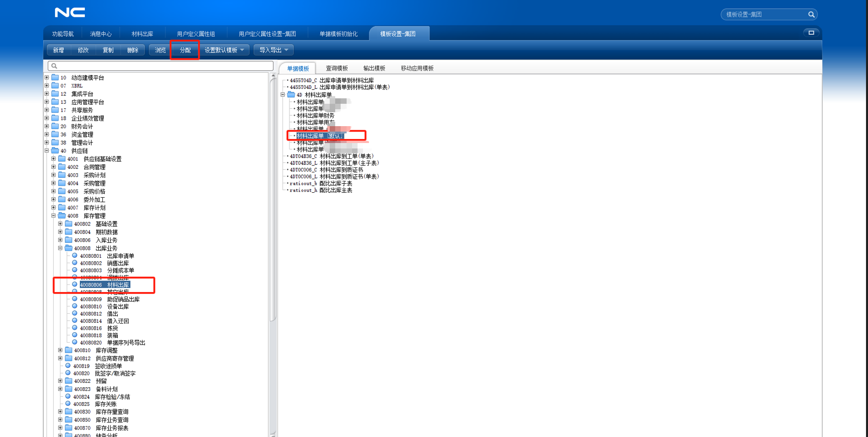Click the tree search input field
The width and height of the screenshot is (868, 437).
(x=160, y=66)
